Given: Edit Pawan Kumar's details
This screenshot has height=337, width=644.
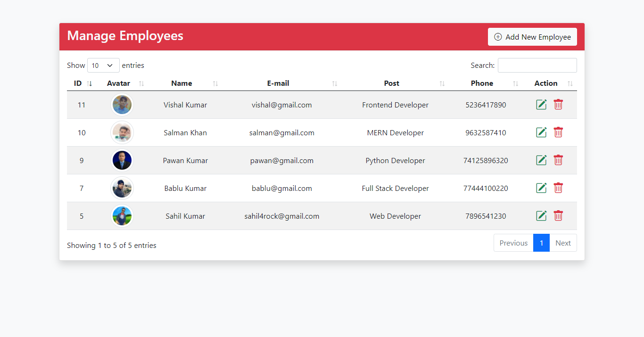Looking at the screenshot, I should pyautogui.click(x=541, y=160).
